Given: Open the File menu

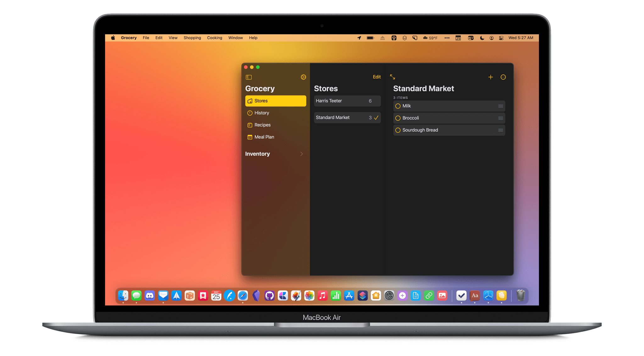Looking at the screenshot, I should [146, 38].
